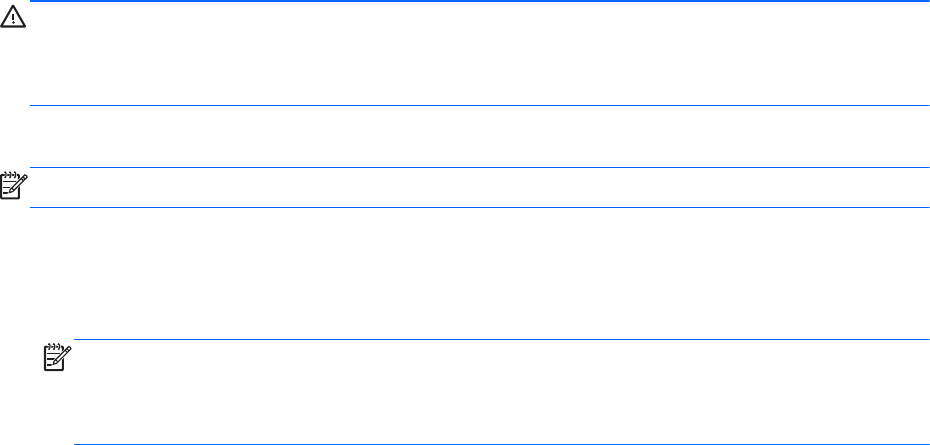Screen dimensions: 930x445
Task: Click inside the empty caution box
Action: (480, 55)
